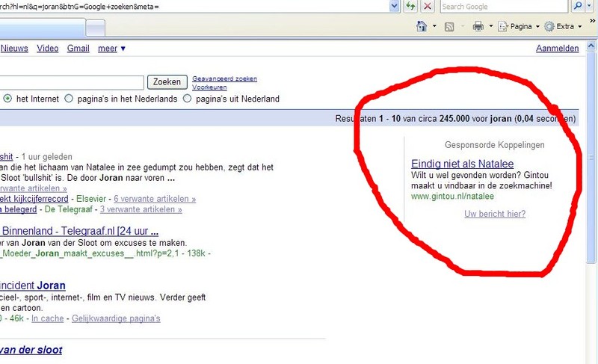Open the 'van der sloot' heading link
This screenshot has height=364, width=598.
click(x=31, y=350)
